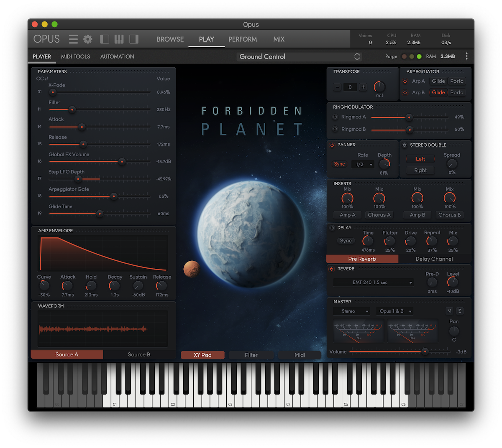Open the three-dot options menu near RAM
502x448 pixels.
467,56
